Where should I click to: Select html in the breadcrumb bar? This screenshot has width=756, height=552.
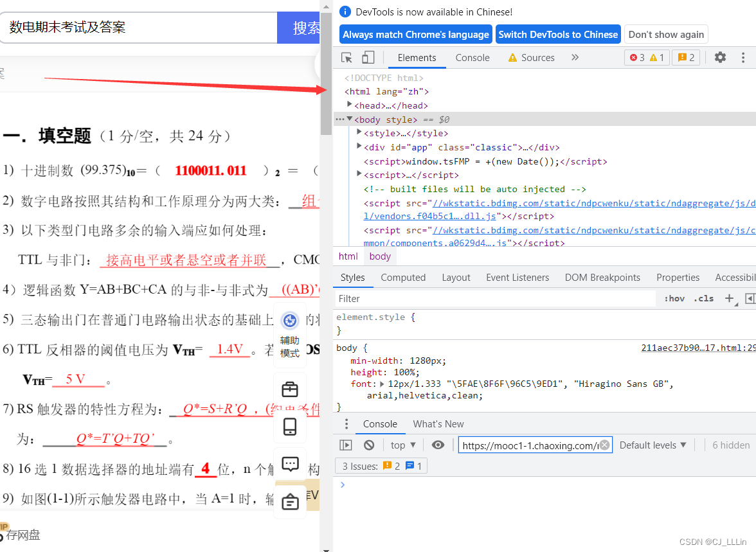(x=348, y=256)
